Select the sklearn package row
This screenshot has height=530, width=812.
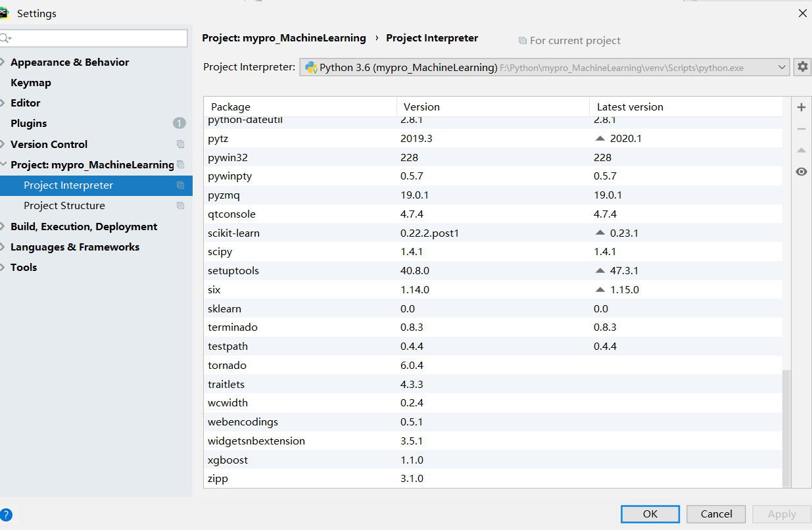click(493, 309)
